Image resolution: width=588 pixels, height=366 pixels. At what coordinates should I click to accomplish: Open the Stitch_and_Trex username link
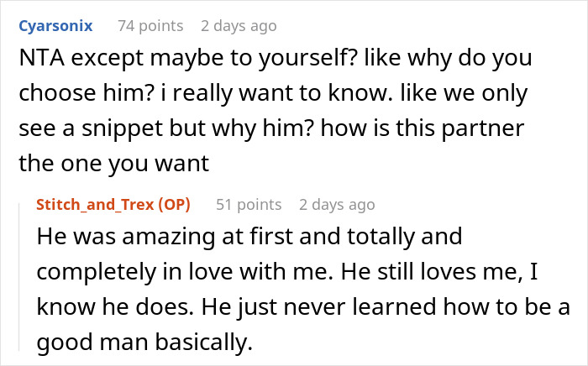(x=95, y=205)
